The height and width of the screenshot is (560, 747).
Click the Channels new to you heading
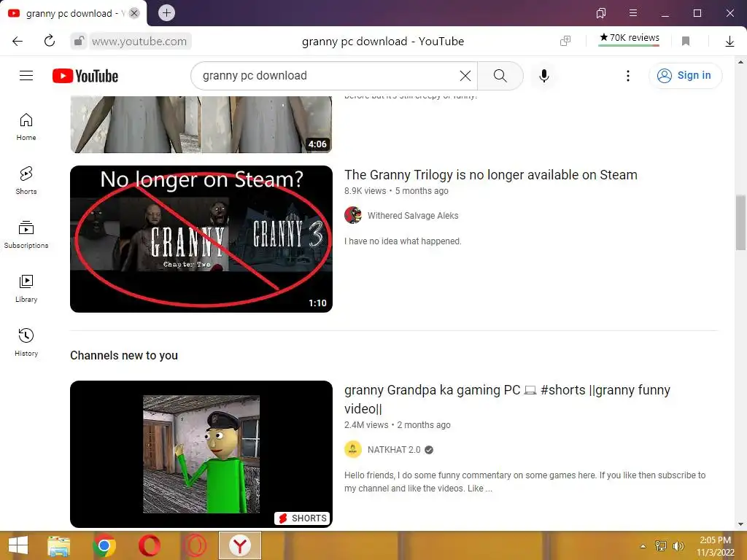124,355
